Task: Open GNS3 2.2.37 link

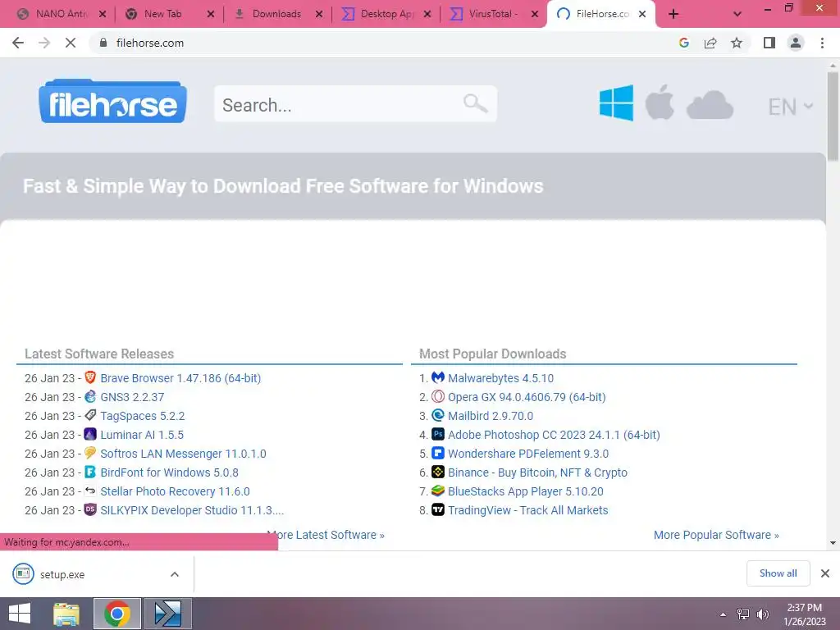Action: tap(132, 397)
